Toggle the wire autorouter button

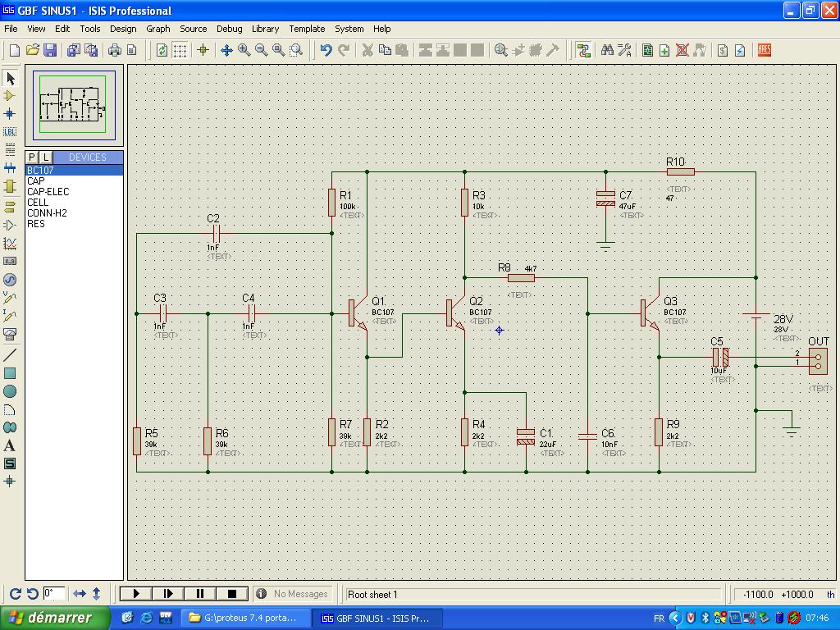(583, 51)
